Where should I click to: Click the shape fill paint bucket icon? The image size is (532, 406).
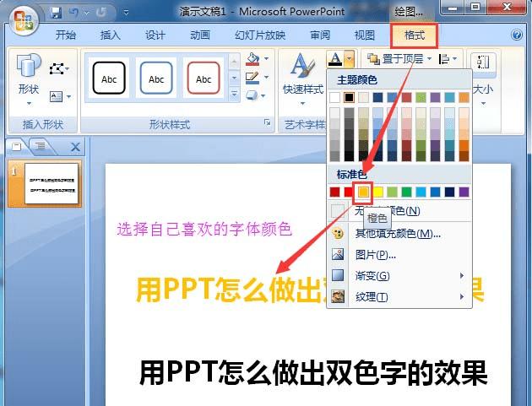252,59
